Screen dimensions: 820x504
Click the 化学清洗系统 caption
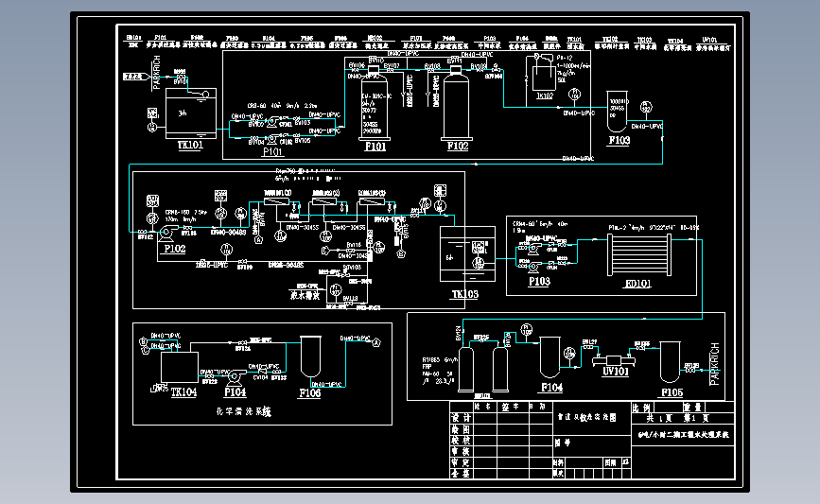(243, 411)
